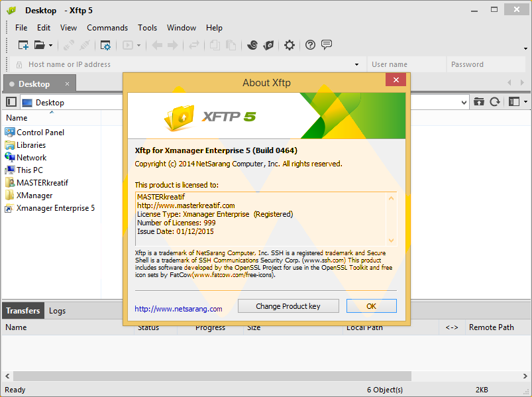Click the User name field
Image resolution: width=532 pixels, height=397 pixels.
[x=406, y=64]
